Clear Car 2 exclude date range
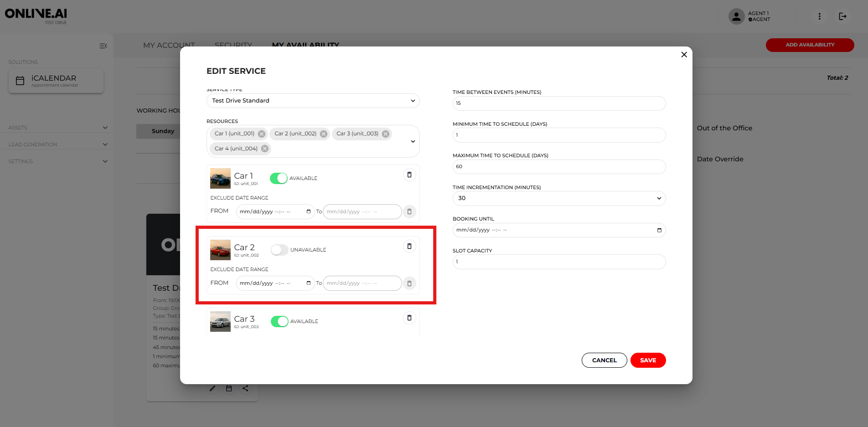The height and width of the screenshot is (427, 868). point(409,283)
